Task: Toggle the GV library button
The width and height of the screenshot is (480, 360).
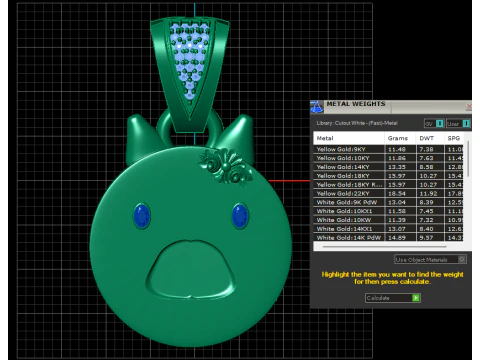Action: (x=434, y=124)
